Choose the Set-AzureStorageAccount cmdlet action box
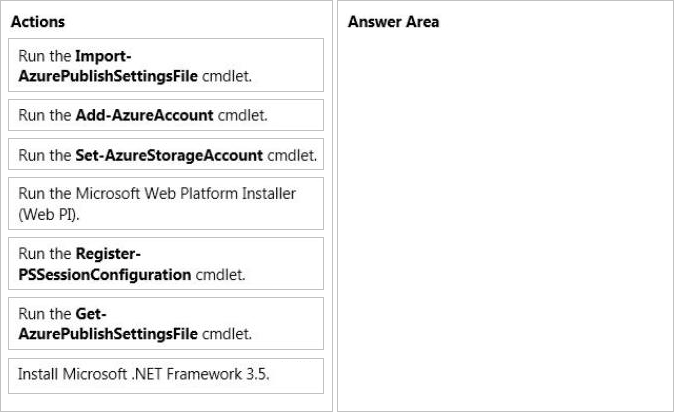The height and width of the screenshot is (412, 674). coord(166,155)
